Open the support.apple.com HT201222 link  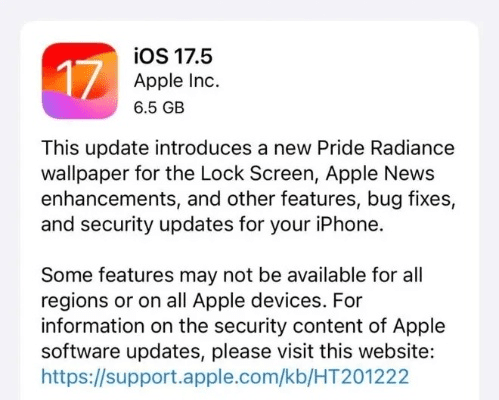click(225, 377)
